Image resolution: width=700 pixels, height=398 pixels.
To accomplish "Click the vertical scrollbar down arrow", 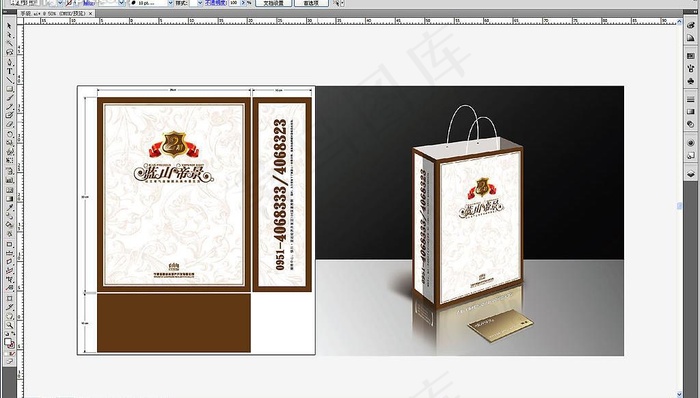I will [679, 394].
